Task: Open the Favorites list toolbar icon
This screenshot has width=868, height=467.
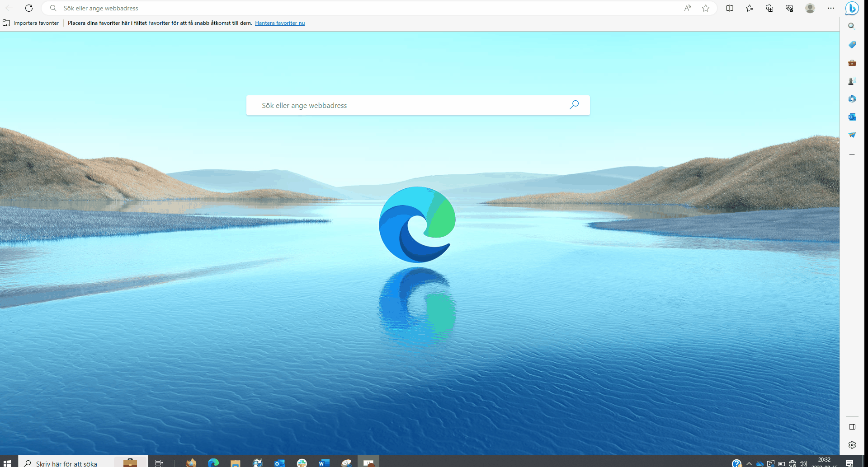Action: [x=750, y=8]
